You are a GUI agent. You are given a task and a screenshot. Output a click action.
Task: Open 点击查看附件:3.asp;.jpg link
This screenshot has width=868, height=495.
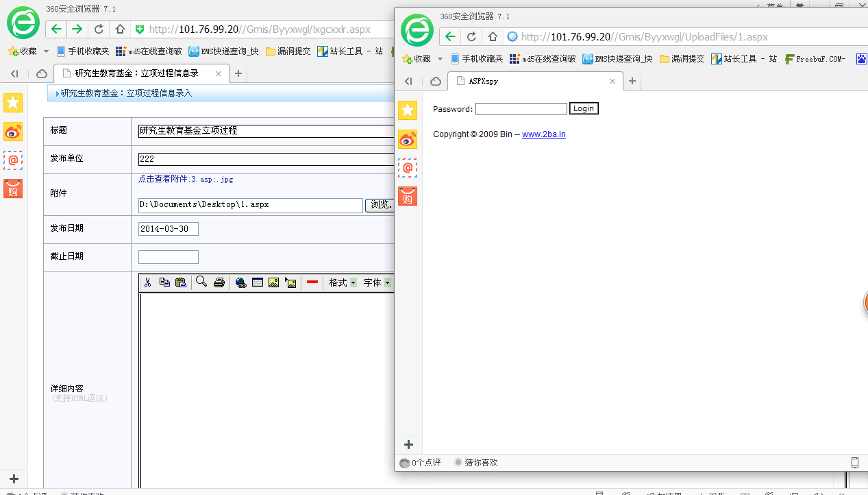pyautogui.click(x=186, y=179)
